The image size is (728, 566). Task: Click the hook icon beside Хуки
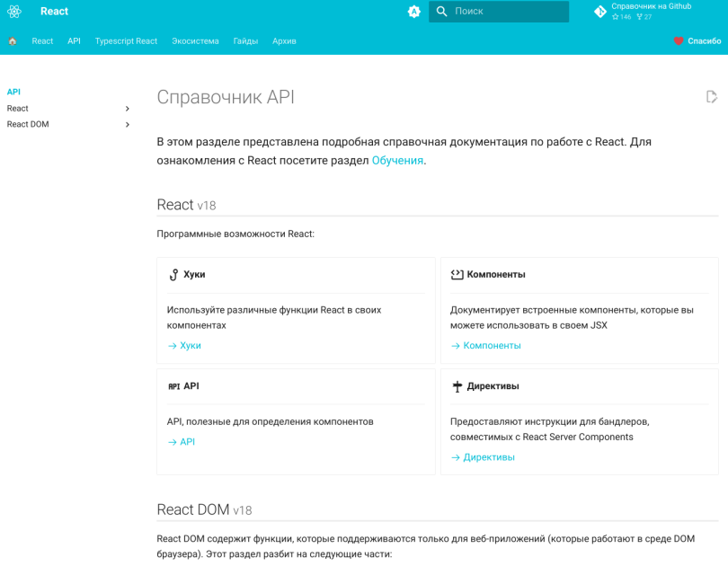coord(173,275)
